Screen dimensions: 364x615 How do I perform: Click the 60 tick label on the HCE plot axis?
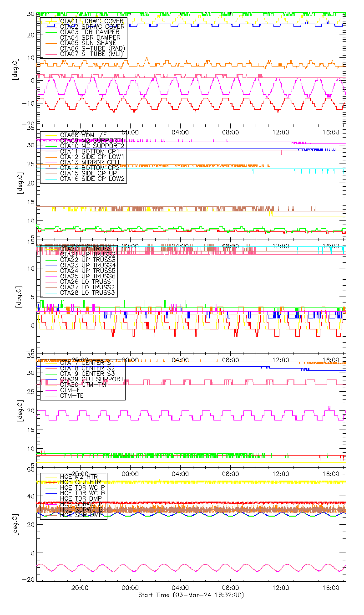pyautogui.click(x=32, y=469)
